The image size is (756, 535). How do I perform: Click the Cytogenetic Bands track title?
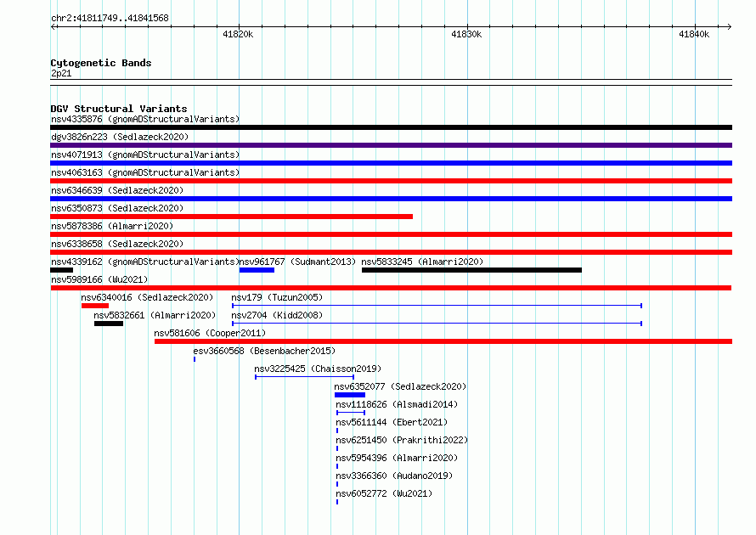tap(101, 63)
